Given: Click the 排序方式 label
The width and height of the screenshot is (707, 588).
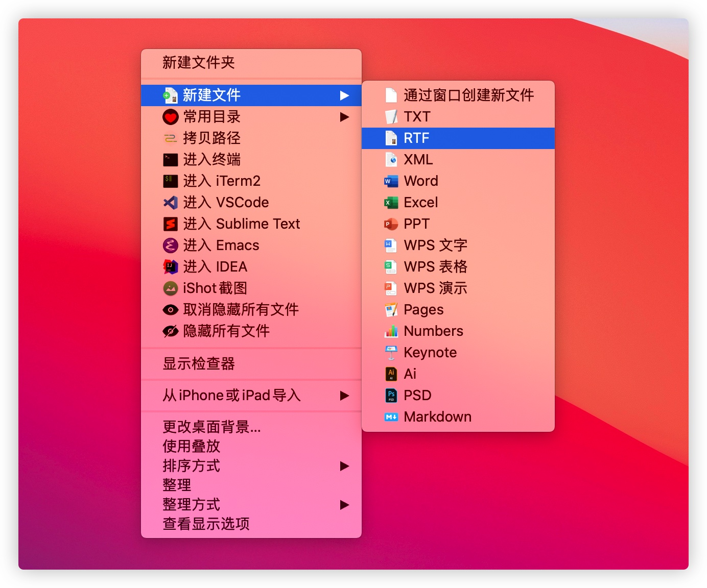Looking at the screenshot, I should click(x=191, y=466).
